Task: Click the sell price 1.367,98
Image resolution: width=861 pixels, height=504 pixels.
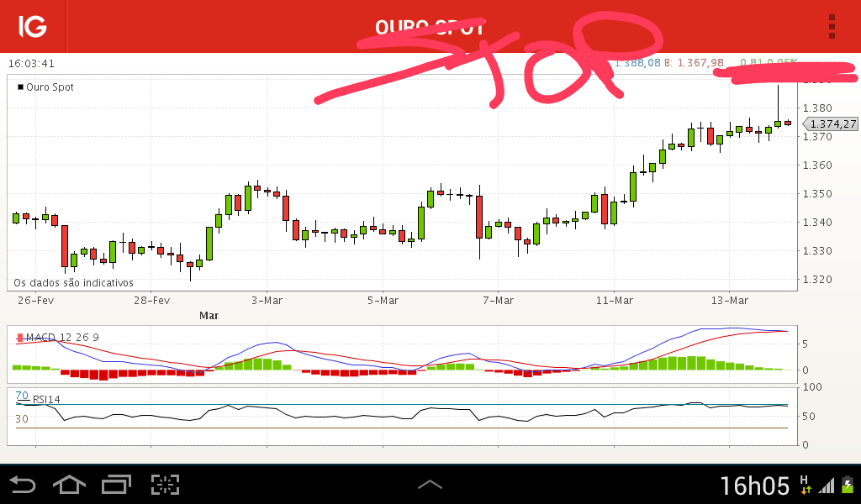Action: (700, 63)
